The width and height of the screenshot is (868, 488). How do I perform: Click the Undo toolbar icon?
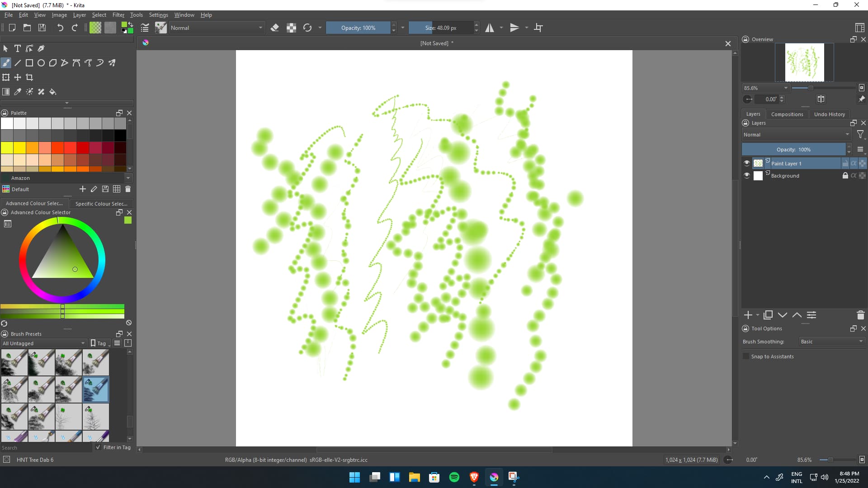click(60, 28)
